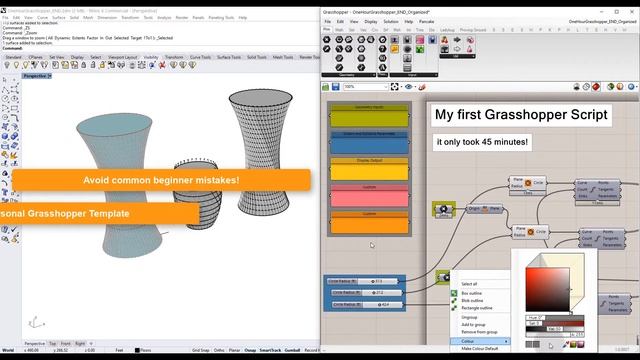The width and height of the screenshot is (640, 360).
Task: Pick a shade in red colour square
Action: [547, 290]
